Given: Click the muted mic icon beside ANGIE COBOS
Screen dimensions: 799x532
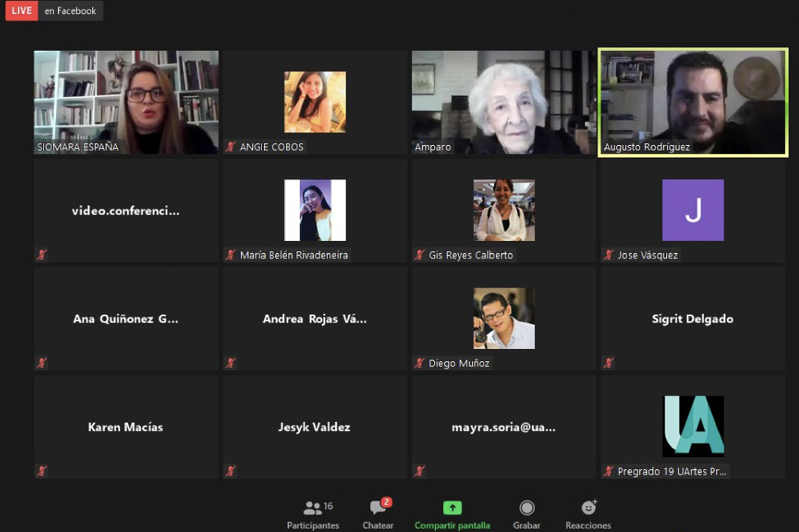Looking at the screenshot, I should pyautogui.click(x=231, y=147).
